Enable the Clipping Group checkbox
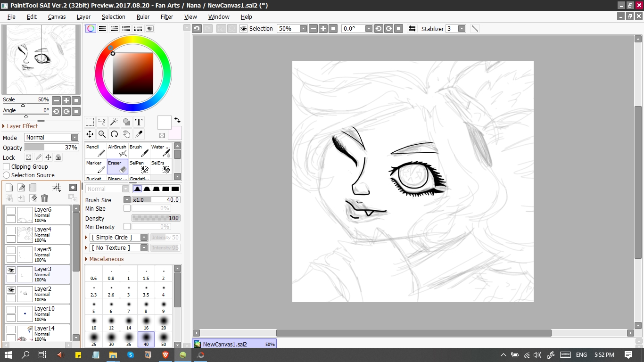The image size is (644, 362). [7, 167]
